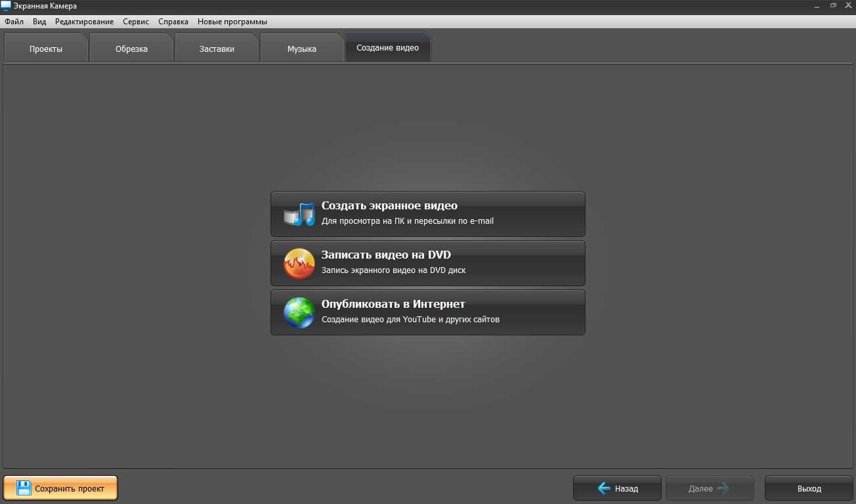Click the Экранная Камера title bar app icon

[6, 6]
